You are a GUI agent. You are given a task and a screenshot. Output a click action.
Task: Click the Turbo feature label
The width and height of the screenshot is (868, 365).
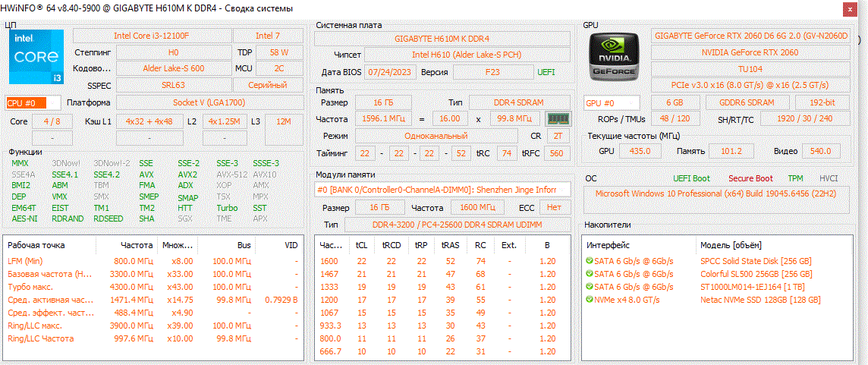227,208
